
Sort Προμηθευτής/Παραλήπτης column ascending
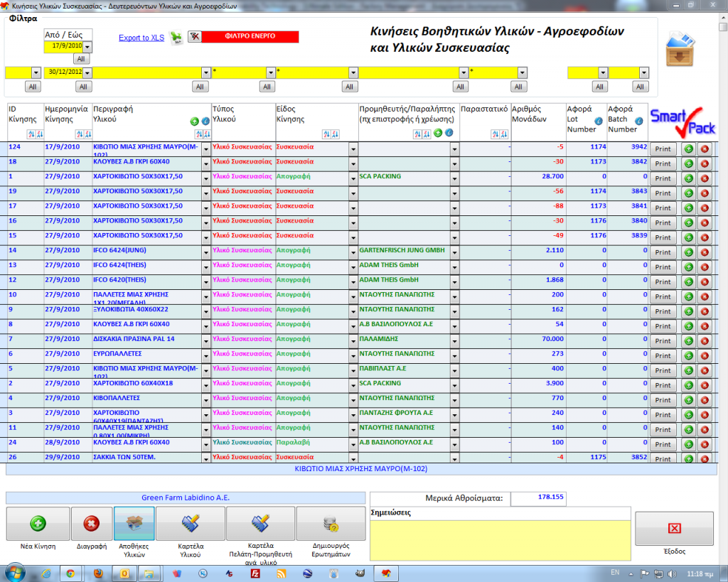point(417,134)
